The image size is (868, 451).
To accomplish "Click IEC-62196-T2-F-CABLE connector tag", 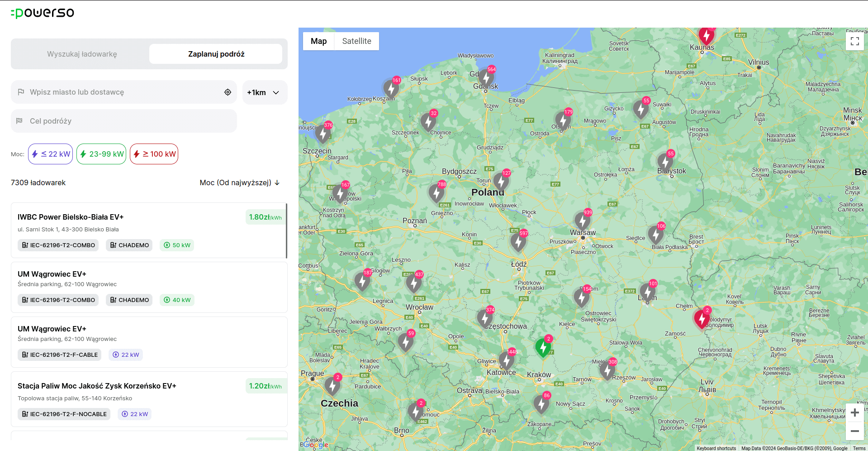I will [x=60, y=355].
